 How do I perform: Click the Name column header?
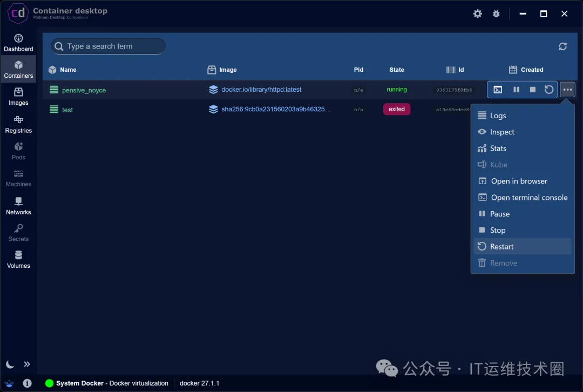click(68, 70)
